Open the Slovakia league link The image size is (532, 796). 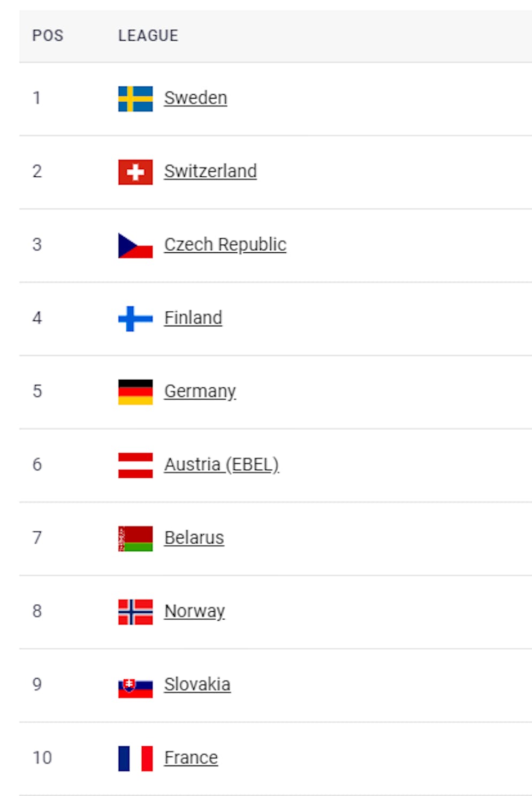pos(197,685)
